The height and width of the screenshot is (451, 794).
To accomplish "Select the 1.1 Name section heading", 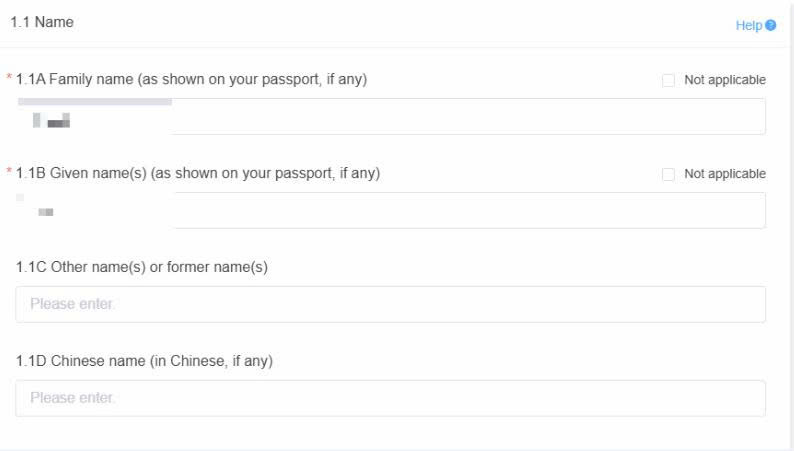I will click(x=42, y=22).
